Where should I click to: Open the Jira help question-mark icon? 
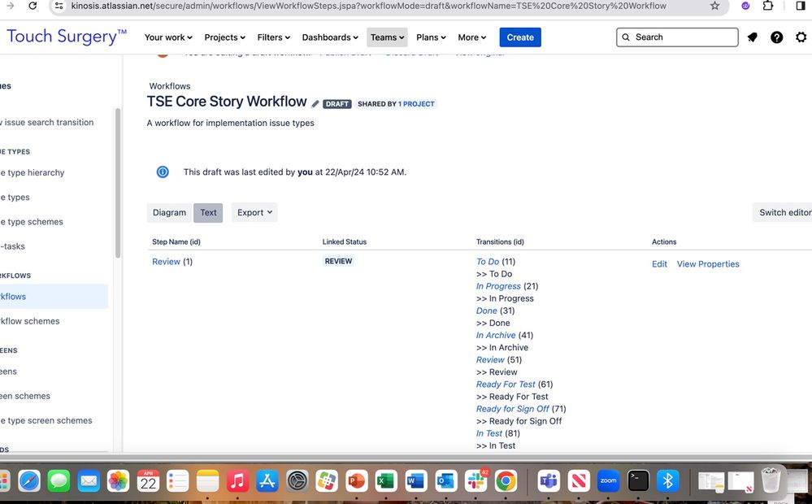(x=776, y=37)
